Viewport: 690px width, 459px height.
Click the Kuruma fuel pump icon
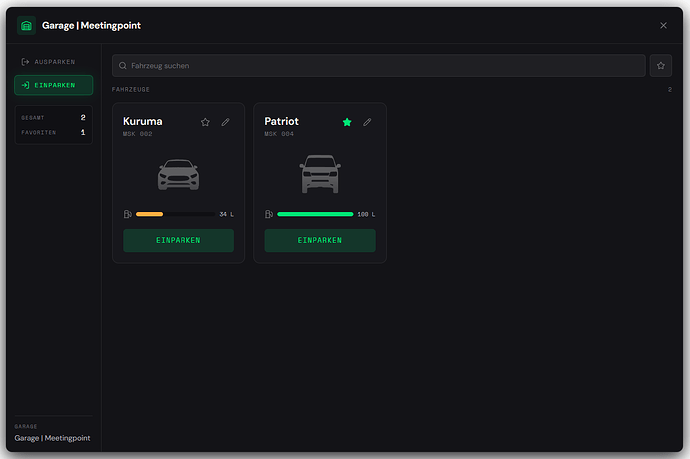[x=128, y=214]
